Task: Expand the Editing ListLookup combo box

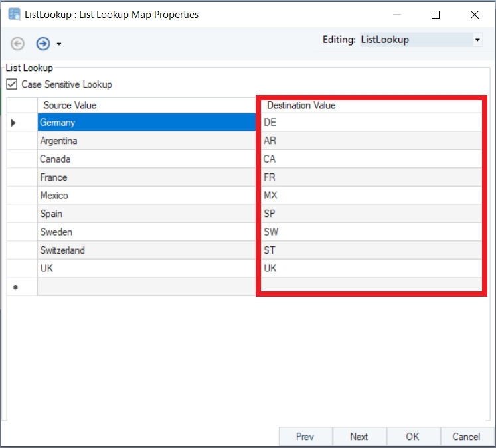Action: click(477, 40)
